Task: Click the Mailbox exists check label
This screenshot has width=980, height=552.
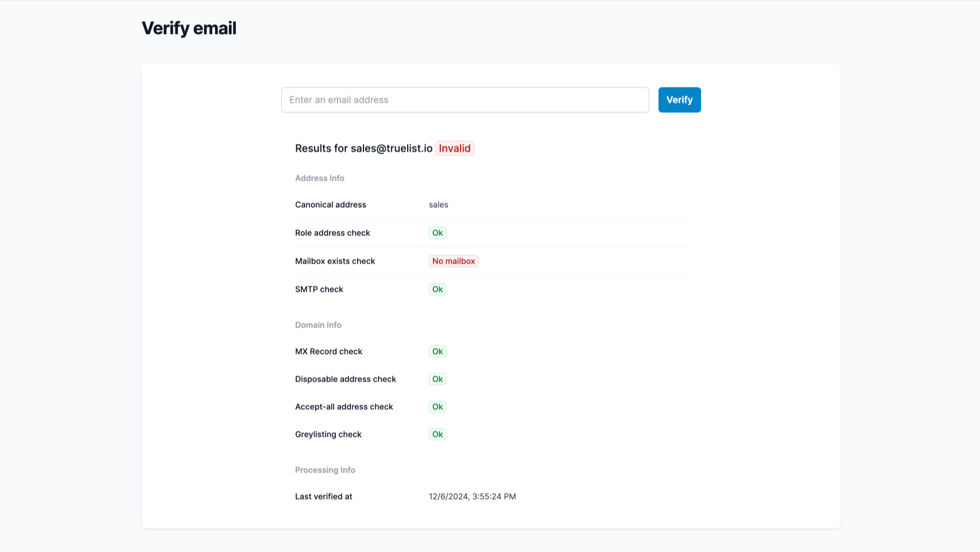Action: pos(335,261)
